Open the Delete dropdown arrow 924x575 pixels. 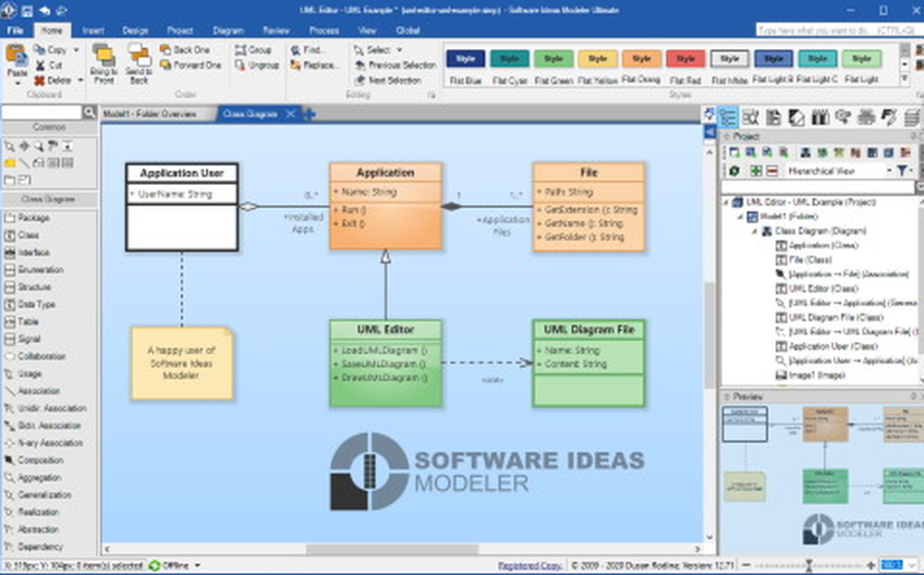pos(80,80)
